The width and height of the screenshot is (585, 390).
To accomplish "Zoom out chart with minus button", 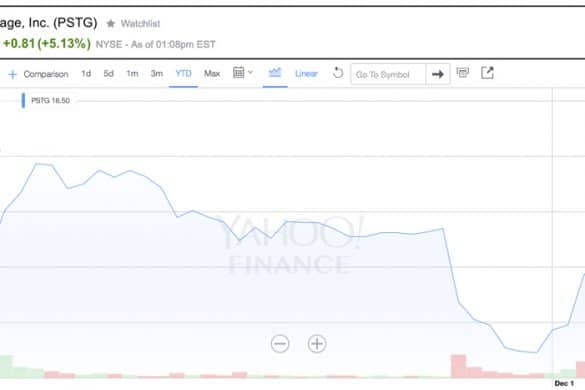I will coord(280,344).
